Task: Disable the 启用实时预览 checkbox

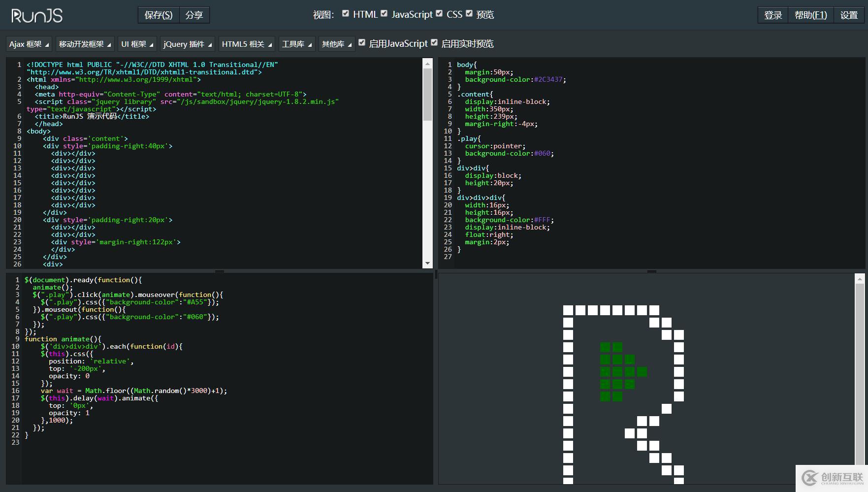Action: (x=434, y=43)
